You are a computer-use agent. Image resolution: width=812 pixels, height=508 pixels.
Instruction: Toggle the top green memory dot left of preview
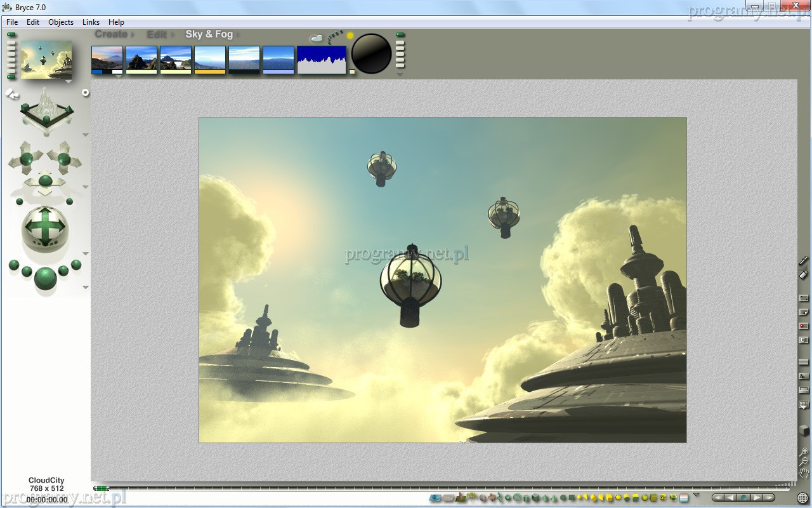11,35
